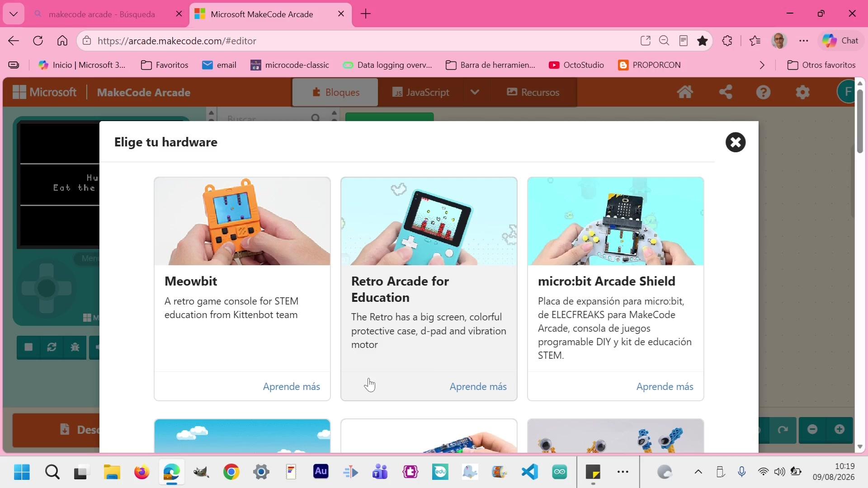Switch to makecode arcade Búsqueda tab
This screenshot has width=868, height=488.
(x=101, y=14)
